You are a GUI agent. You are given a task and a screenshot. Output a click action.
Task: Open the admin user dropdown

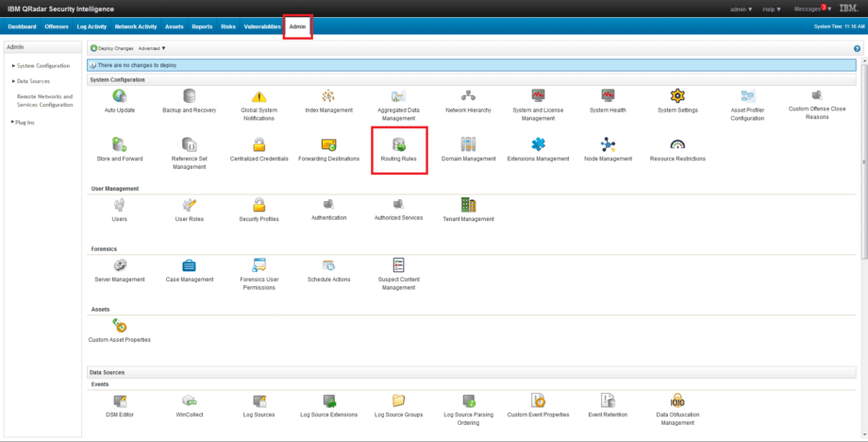pyautogui.click(x=741, y=8)
